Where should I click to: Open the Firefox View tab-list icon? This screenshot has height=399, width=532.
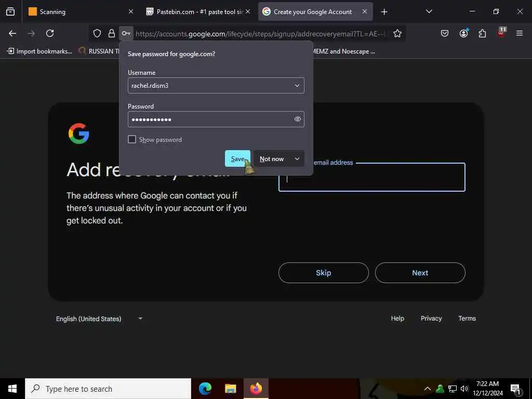point(10,11)
